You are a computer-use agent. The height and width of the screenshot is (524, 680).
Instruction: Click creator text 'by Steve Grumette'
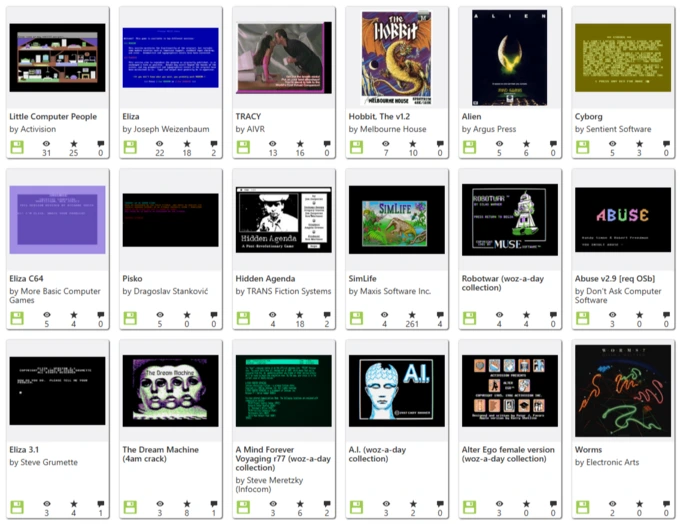tap(43, 462)
